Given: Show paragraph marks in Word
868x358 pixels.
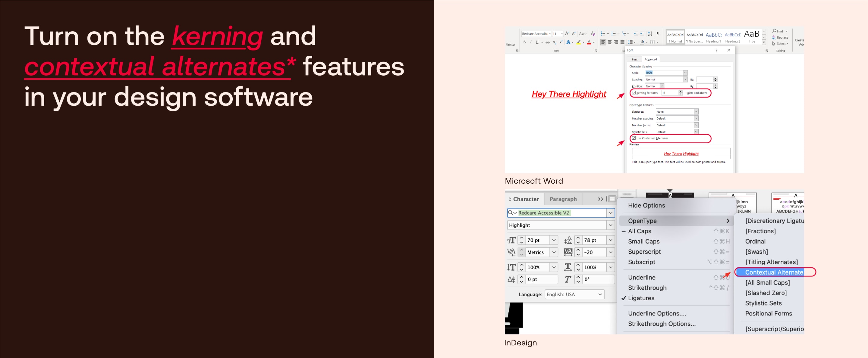Looking at the screenshot, I should pos(658,33).
